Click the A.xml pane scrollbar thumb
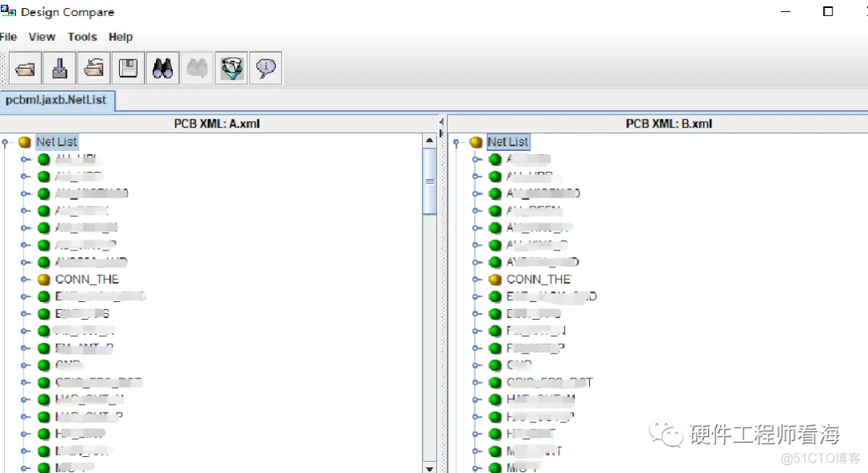 429,181
